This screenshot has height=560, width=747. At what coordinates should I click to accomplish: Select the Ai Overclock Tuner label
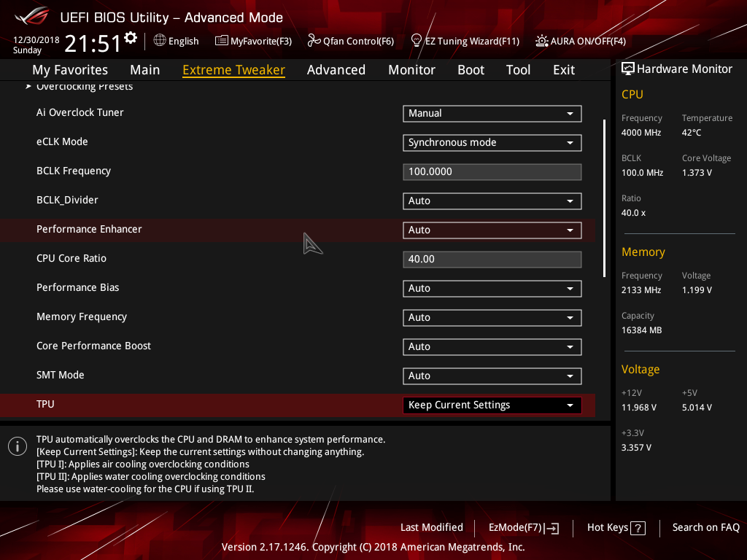(80, 112)
